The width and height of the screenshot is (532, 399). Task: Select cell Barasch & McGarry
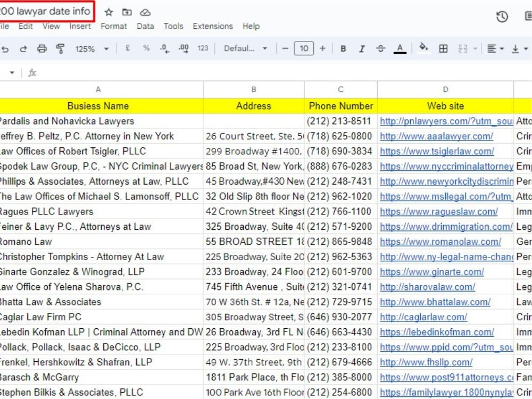tap(101, 377)
